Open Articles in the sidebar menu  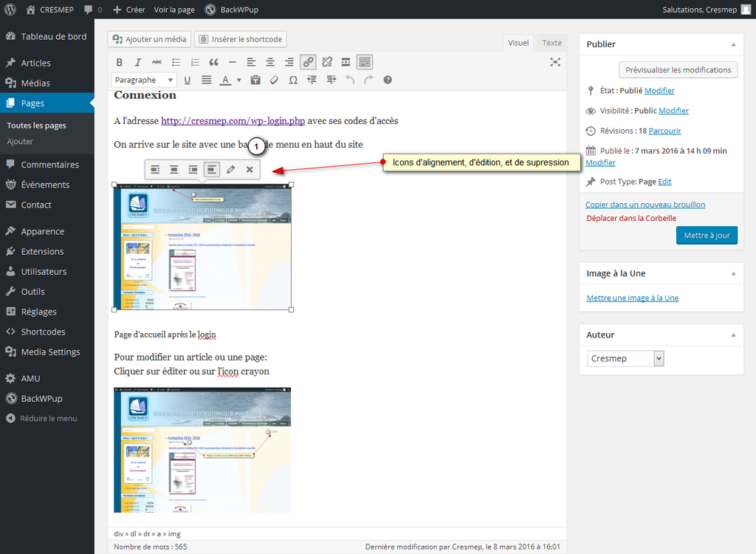(47, 64)
